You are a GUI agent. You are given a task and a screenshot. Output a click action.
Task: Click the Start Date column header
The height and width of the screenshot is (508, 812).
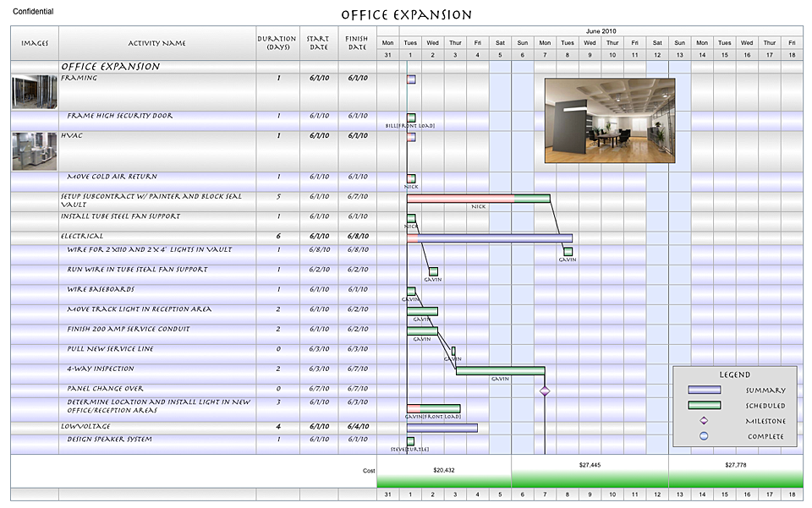point(318,43)
